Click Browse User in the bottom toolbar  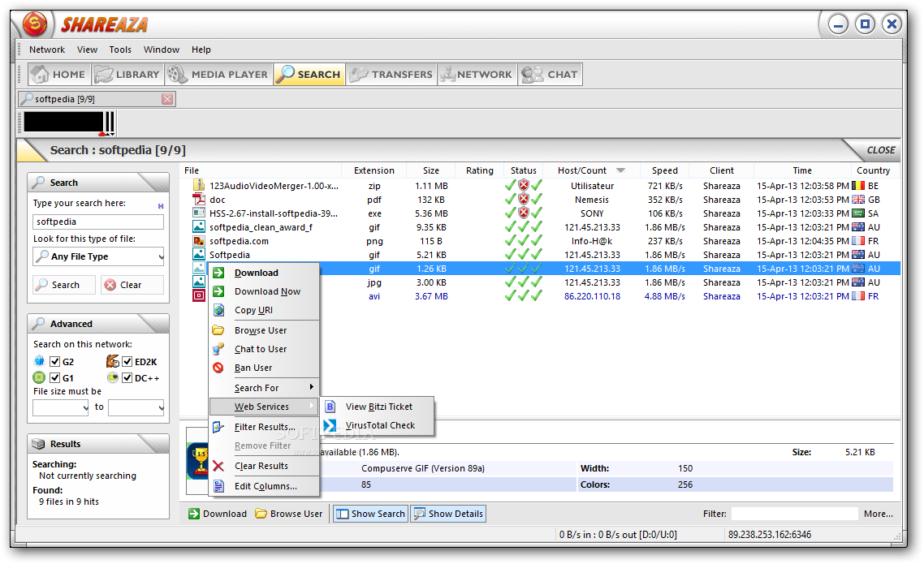point(289,514)
